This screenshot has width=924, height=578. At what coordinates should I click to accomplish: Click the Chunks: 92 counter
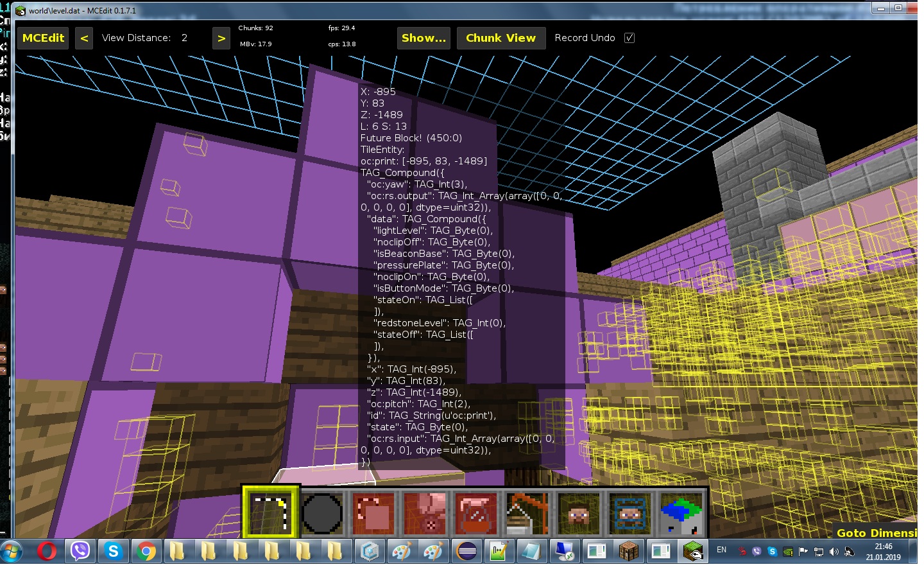pos(255,28)
